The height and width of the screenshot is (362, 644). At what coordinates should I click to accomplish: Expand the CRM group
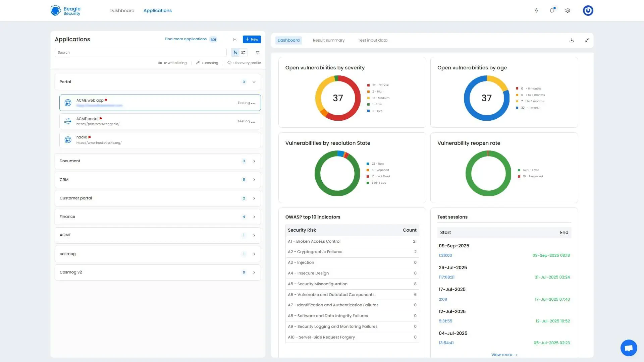coord(254,180)
